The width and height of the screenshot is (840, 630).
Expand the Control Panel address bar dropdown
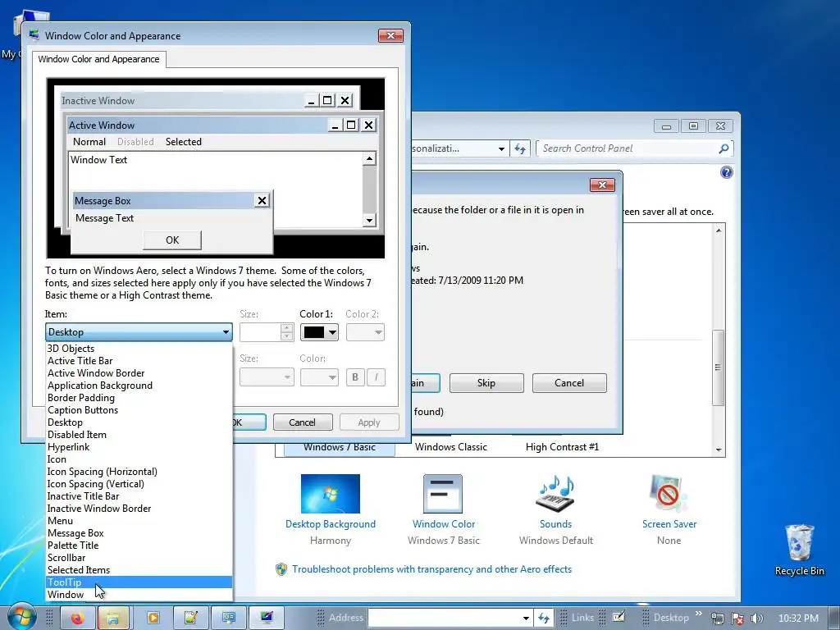(x=501, y=149)
